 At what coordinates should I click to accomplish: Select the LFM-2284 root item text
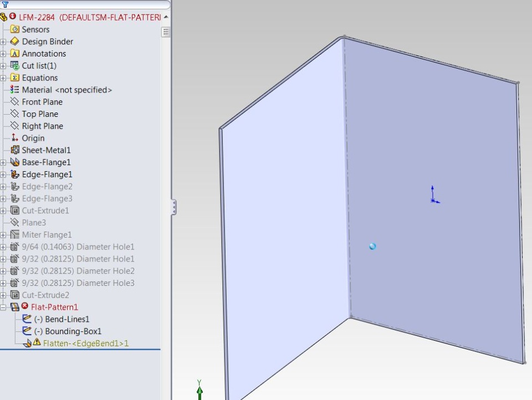[x=90, y=17]
